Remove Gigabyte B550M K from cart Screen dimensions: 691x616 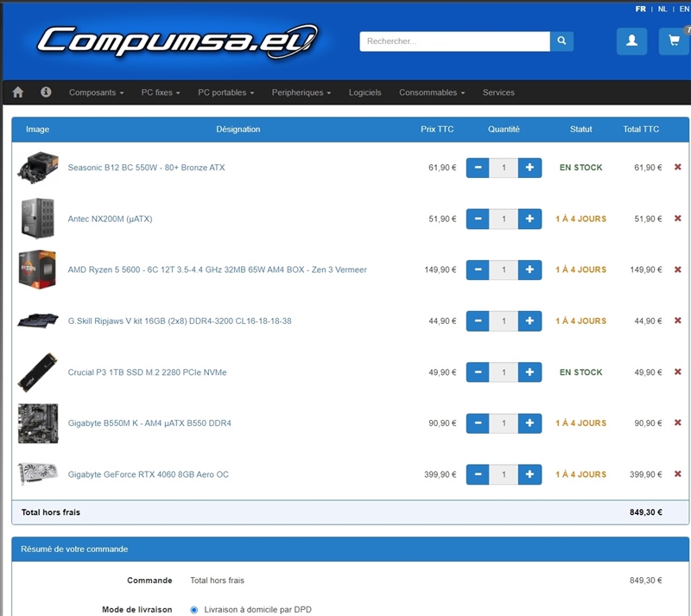coord(678,422)
